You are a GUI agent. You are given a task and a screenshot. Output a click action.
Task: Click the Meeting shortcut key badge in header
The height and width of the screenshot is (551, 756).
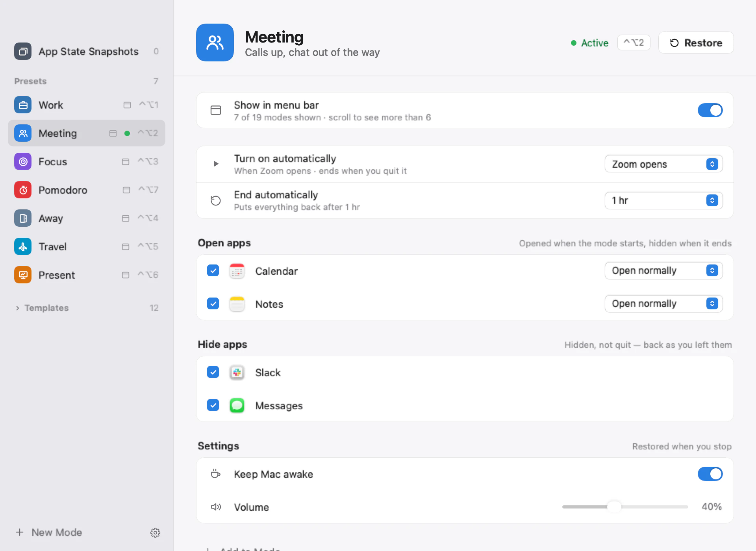click(634, 43)
